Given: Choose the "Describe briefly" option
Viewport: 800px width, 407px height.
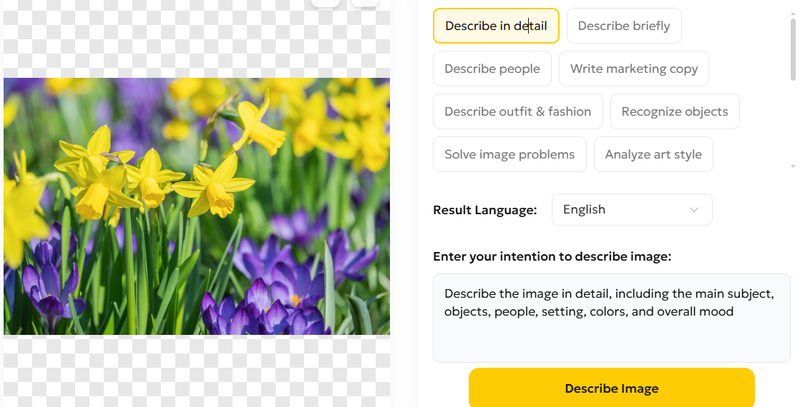Looking at the screenshot, I should coord(623,26).
